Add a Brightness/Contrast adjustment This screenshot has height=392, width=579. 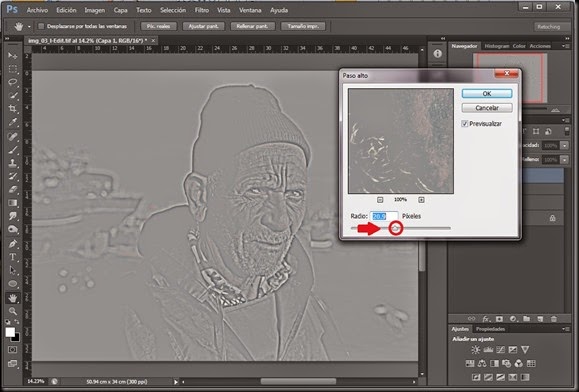(x=476, y=349)
